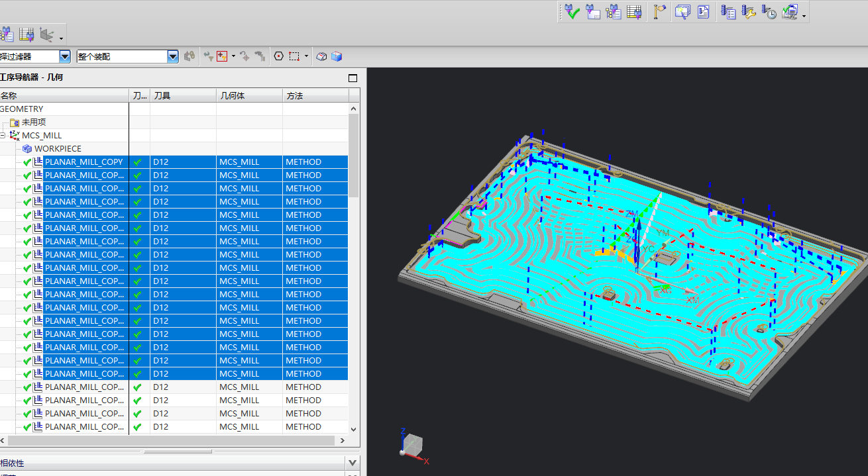Expand the 相依性 panel

[353, 463]
